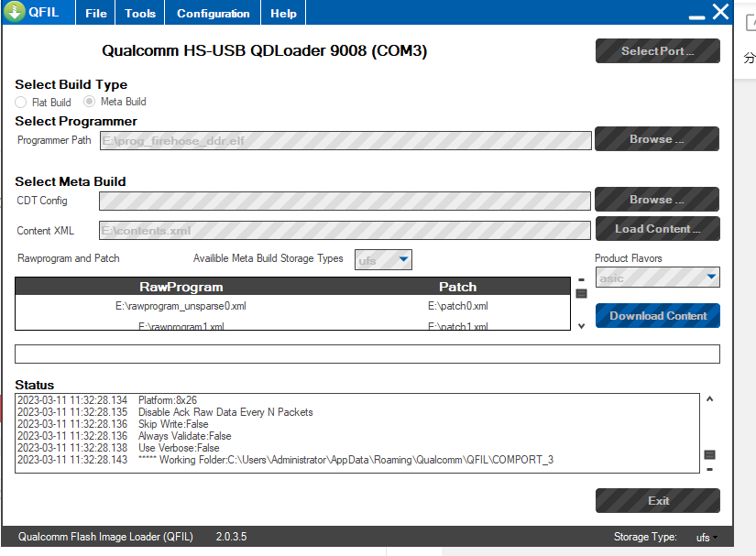Close the QFIL window
This screenshot has height=556, width=756.
tap(721, 12)
